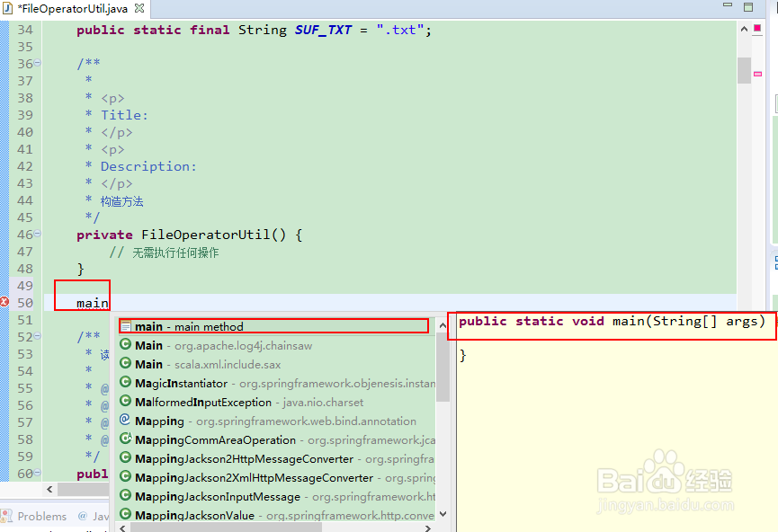Click the proposal list vertical scrollbar thumb

(443, 368)
